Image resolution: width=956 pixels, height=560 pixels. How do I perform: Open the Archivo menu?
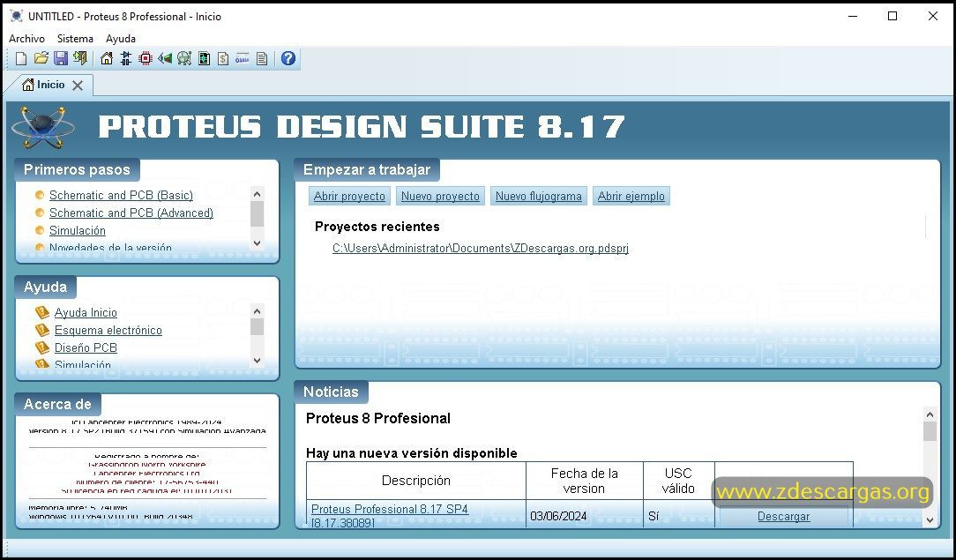(26, 39)
